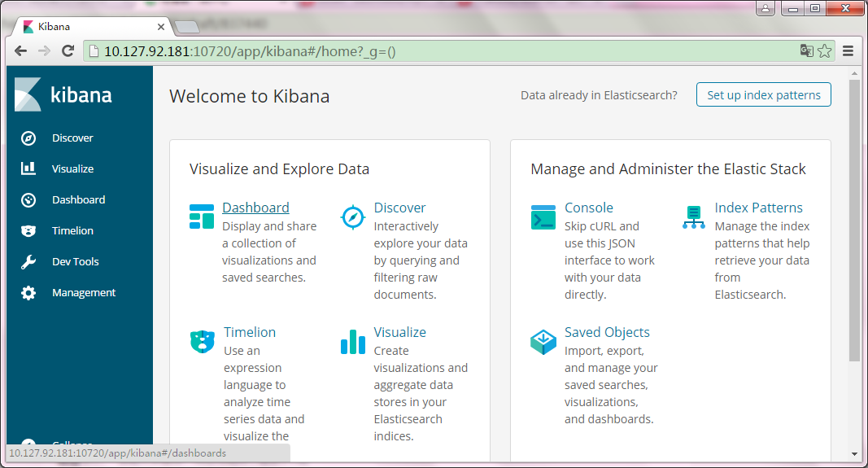Click the vertical scrollbar thumb
The height and width of the screenshot is (468, 868).
[x=854, y=221]
